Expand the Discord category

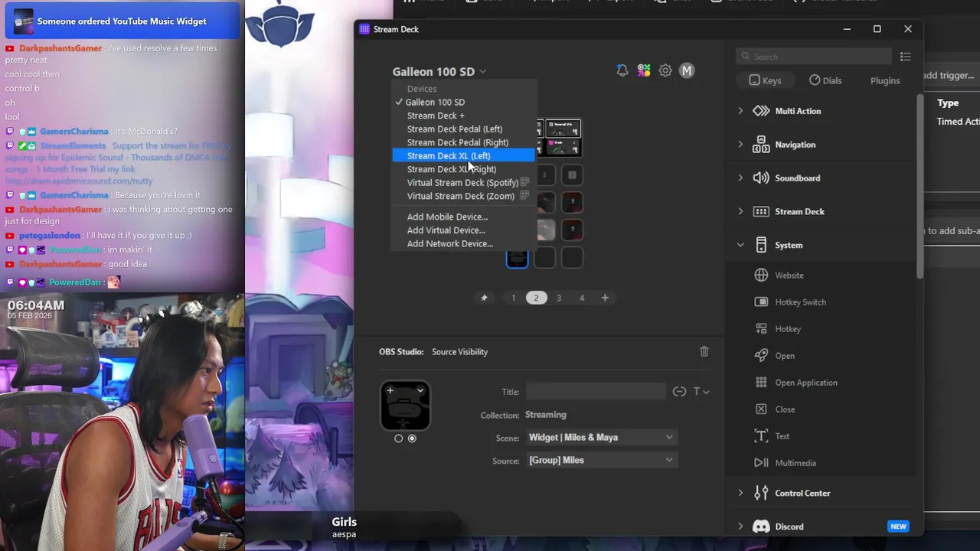point(740,527)
